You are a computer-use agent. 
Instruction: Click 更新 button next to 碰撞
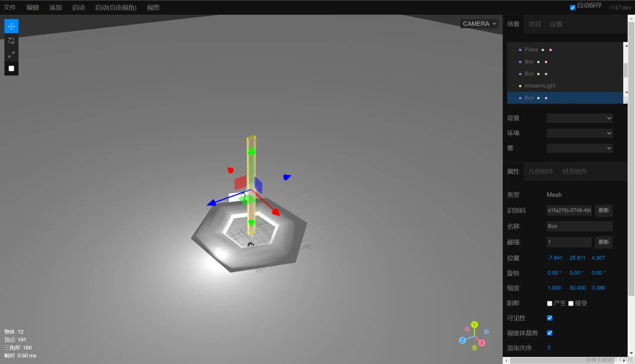point(604,242)
